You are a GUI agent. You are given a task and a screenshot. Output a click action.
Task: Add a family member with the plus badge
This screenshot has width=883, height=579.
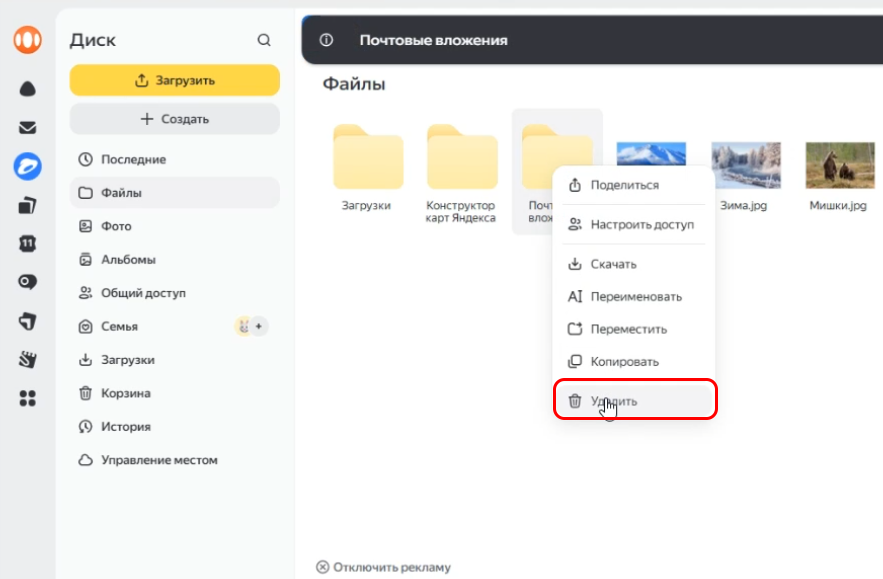(258, 326)
